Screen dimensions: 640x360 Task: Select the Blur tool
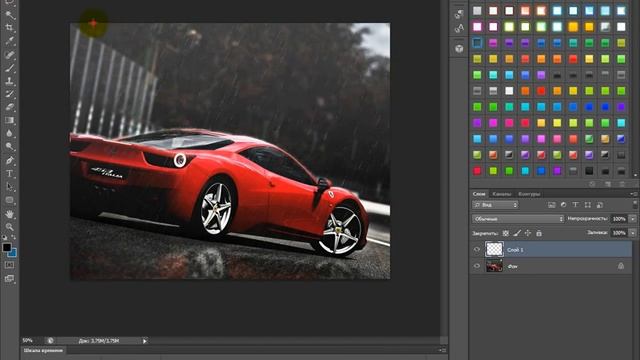pos(10,133)
